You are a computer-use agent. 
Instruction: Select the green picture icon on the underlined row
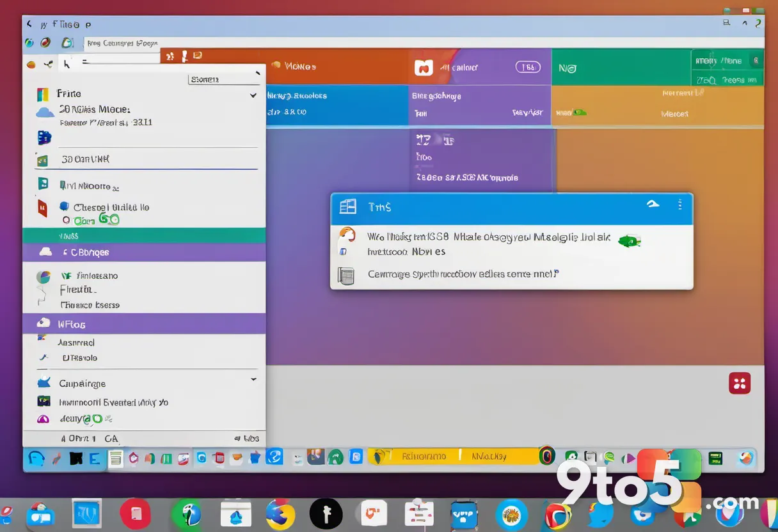pyautogui.click(x=43, y=160)
